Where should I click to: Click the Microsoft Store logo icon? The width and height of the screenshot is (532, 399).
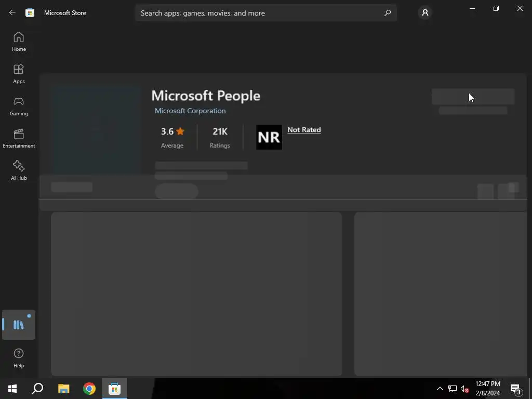coord(30,13)
